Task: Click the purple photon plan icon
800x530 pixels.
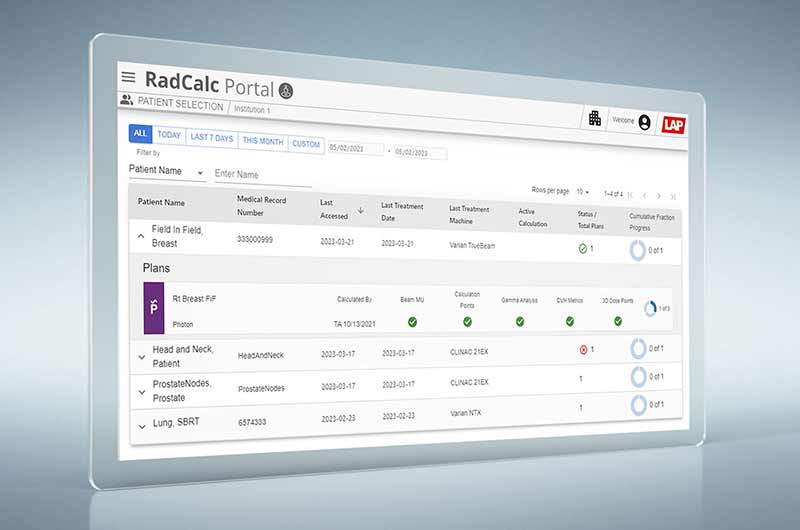Action: click(154, 308)
